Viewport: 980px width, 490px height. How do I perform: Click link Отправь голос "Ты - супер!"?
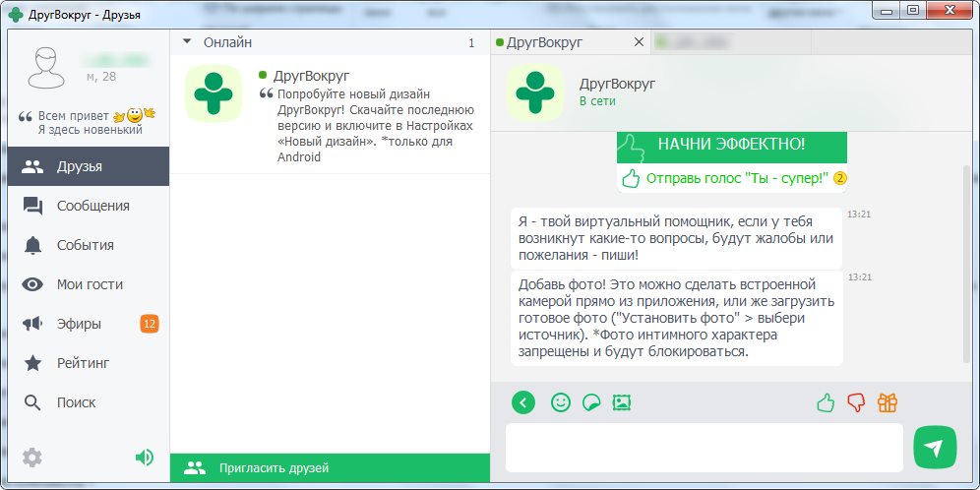point(738,179)
